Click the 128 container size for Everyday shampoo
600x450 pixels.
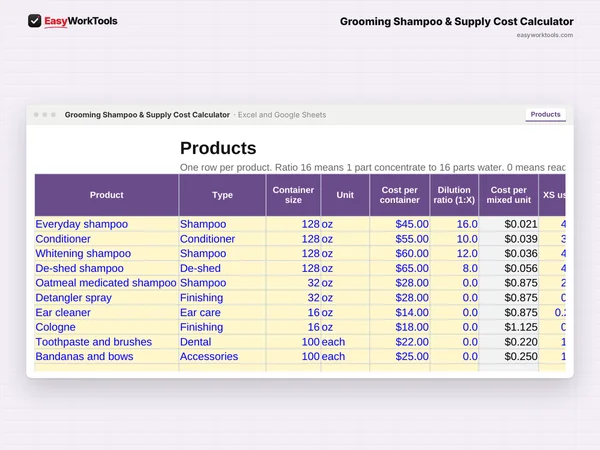pos(293,224)
